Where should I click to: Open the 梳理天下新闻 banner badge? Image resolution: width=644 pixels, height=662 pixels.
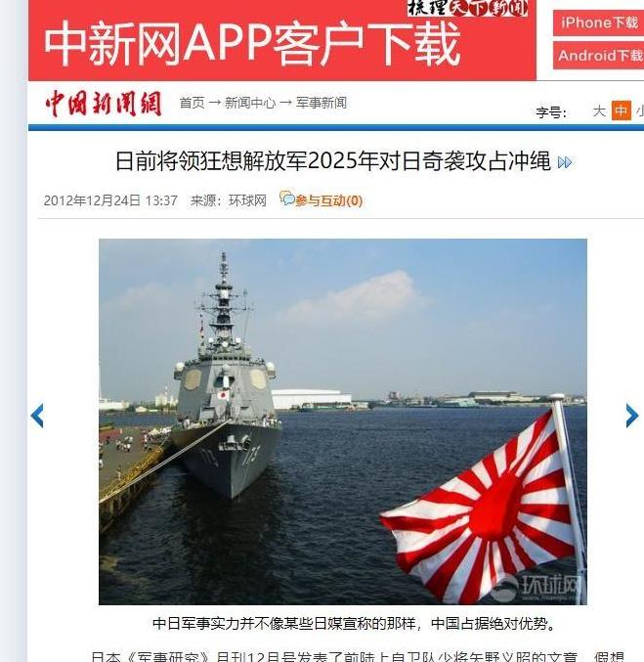click(467, 8)
